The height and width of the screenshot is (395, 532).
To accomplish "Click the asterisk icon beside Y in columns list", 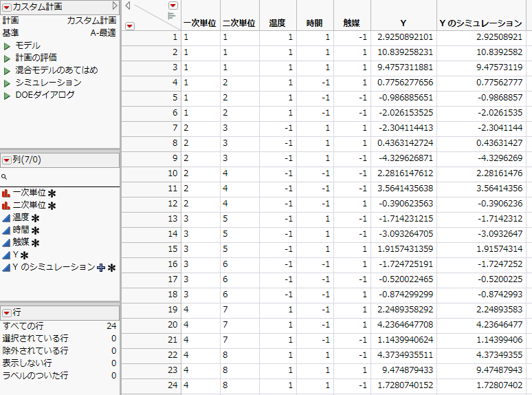I will (x=25, y=256).
